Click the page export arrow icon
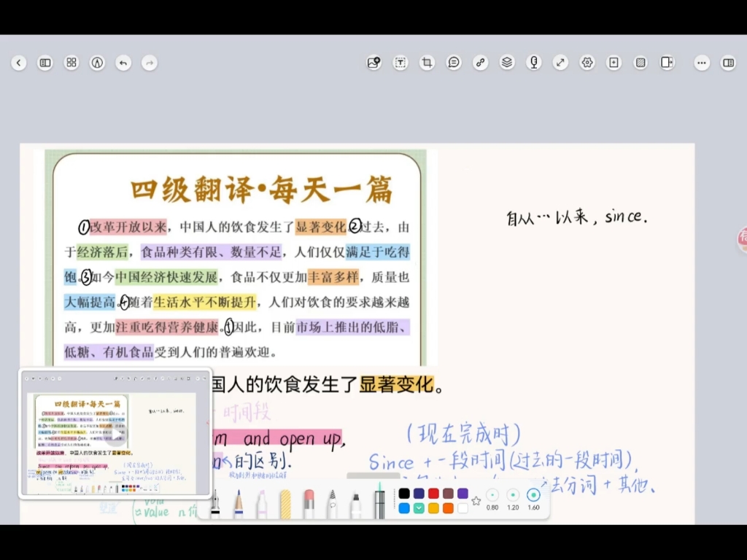This screenshot has height=560, width=747. point(667,63)
